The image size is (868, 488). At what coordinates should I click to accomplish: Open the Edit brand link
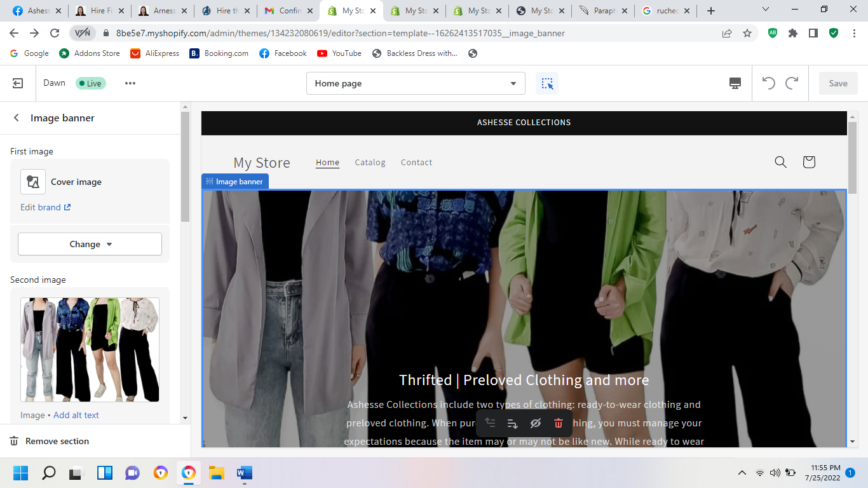coord(46,207)
